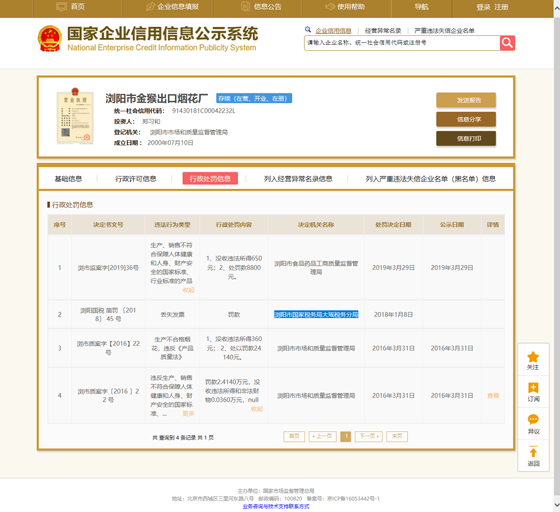This screenshot has width=560, height=512.
Task: Click the credit code 91430181C00042232L
Action: pos(204,111)
